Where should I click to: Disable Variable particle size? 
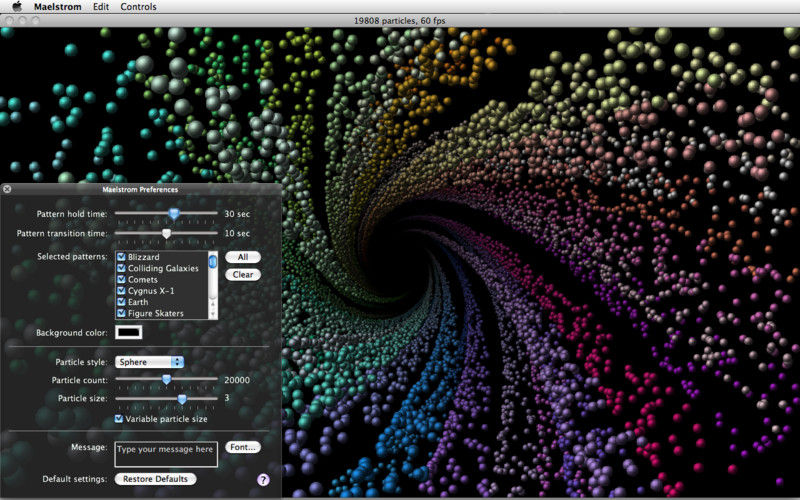119,419
